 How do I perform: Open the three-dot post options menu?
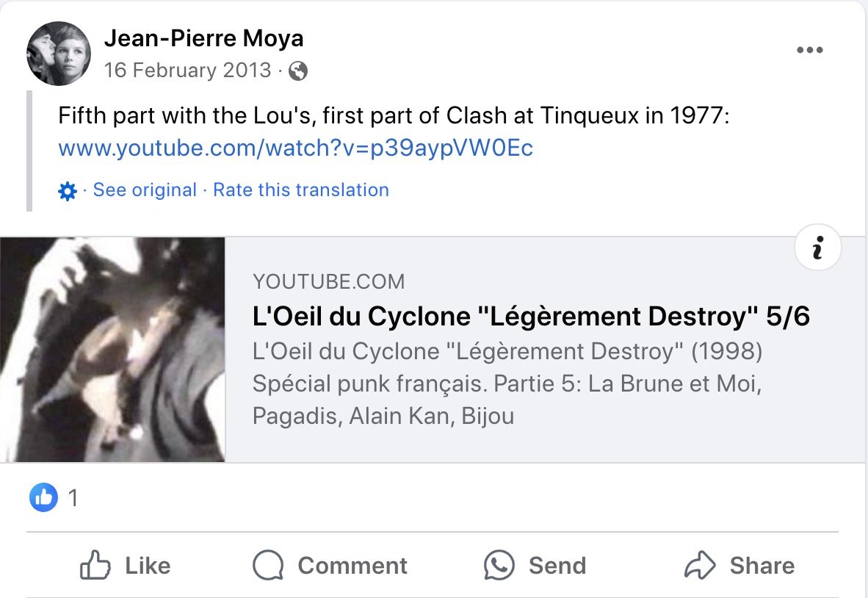point(809,50)
